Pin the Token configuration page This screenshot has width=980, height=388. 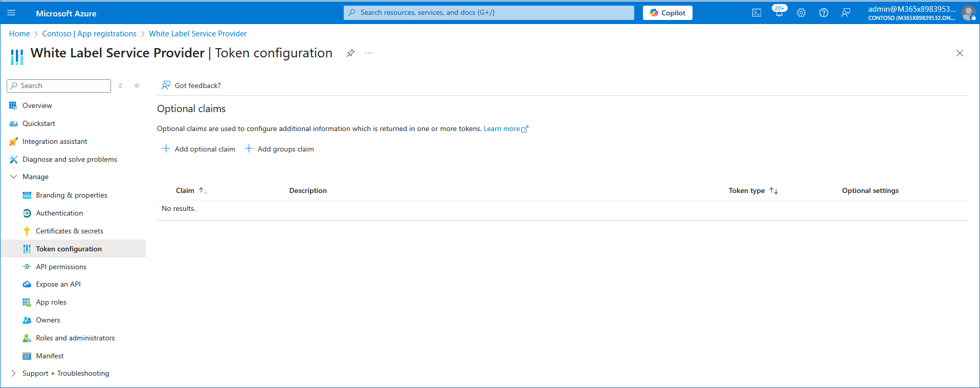[x=350, y=53]
